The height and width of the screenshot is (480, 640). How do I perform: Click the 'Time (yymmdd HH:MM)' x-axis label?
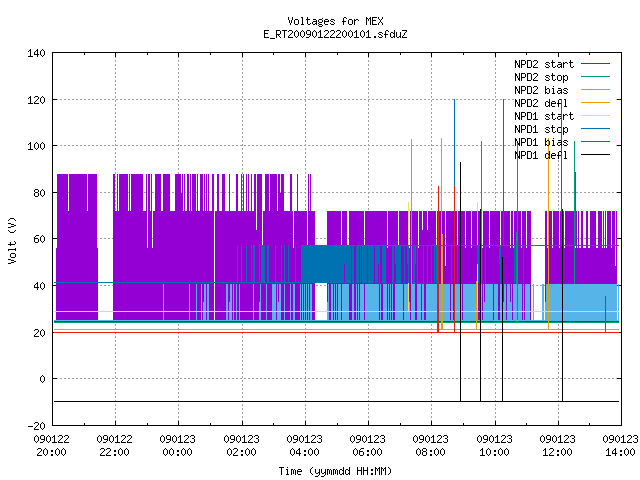click(x=335, y=471)
